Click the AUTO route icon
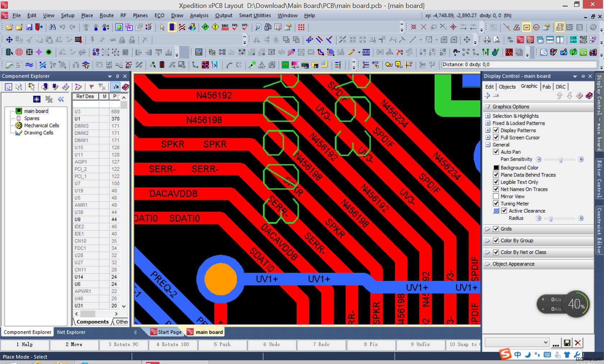 pos(366,52)
